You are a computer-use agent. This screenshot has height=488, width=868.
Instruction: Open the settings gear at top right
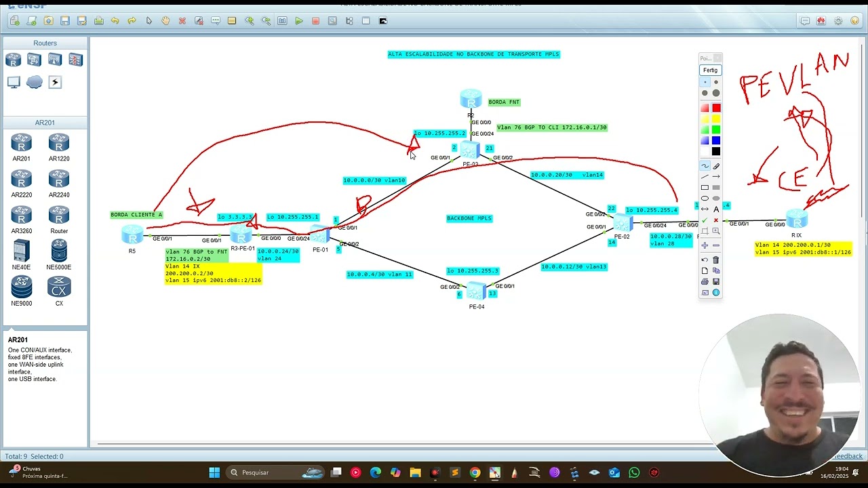[x=838, y=21]
